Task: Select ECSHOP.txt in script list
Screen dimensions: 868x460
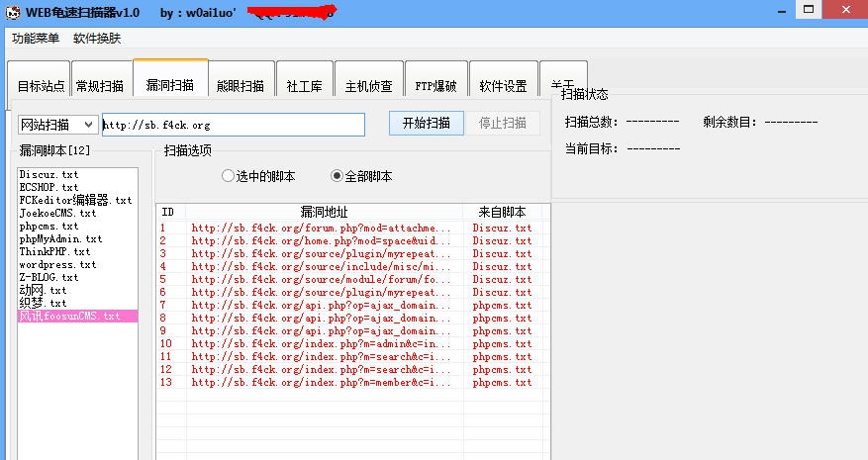Action: click(x=77, y=187)
